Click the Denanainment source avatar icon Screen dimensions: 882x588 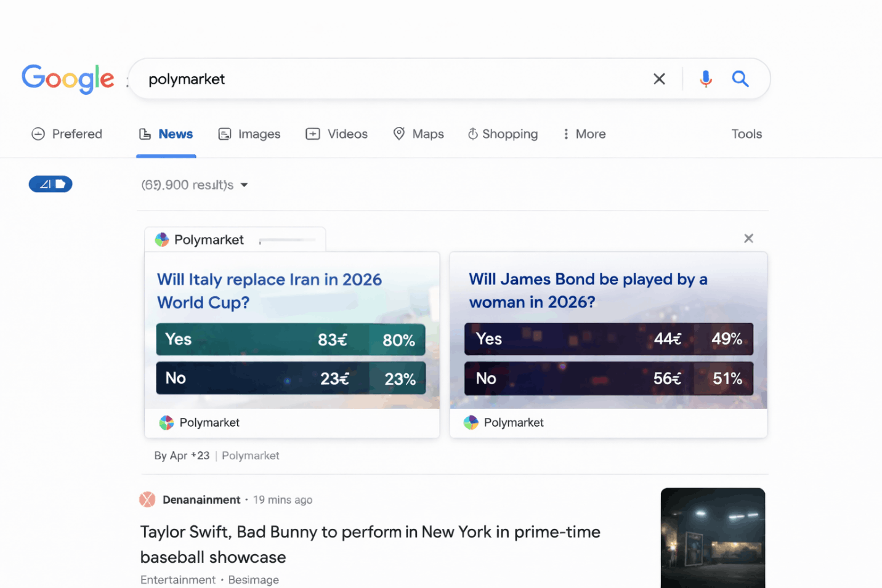[147, 499]
